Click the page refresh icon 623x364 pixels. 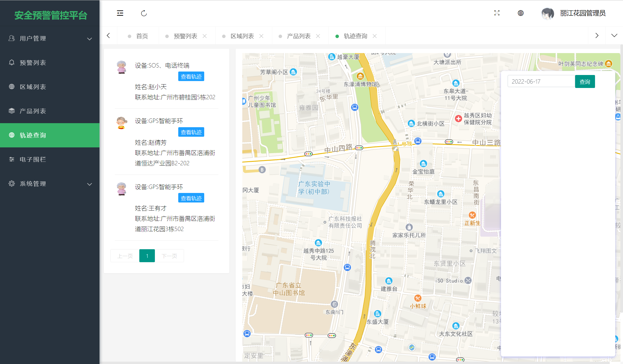pyautogui.click(x=144, y=13)
